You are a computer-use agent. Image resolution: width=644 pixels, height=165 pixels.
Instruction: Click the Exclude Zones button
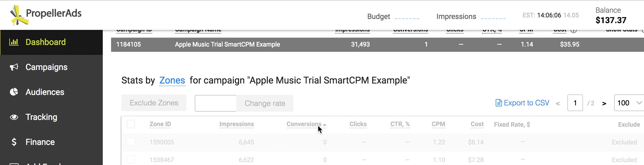pyautogui.click(x=154, y=103)
